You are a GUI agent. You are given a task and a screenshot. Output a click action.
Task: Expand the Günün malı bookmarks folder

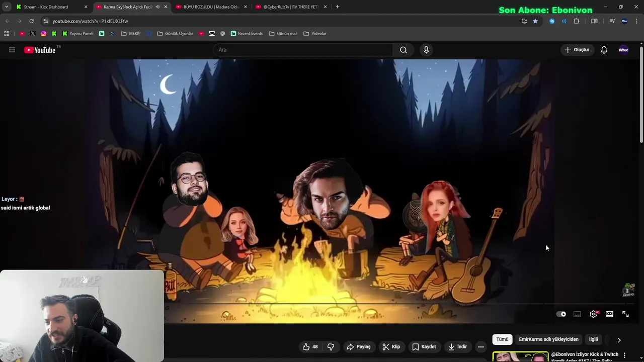283,34
